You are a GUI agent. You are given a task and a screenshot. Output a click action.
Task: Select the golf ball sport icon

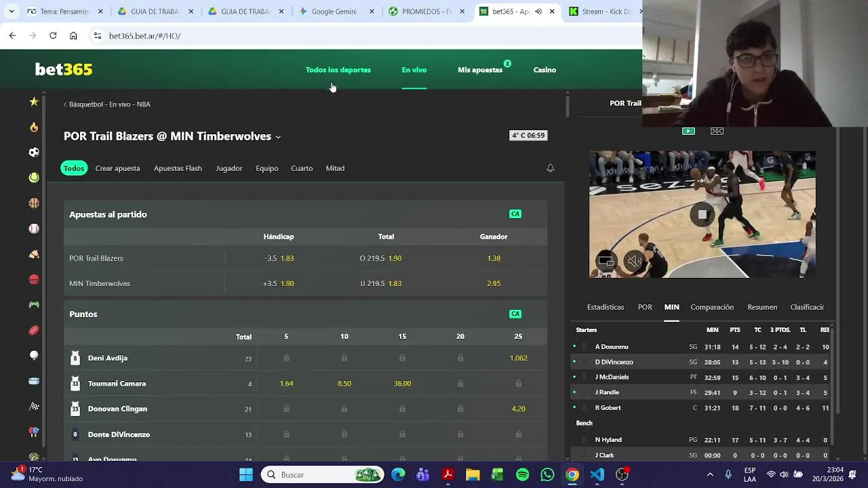(x=34, y=355)
